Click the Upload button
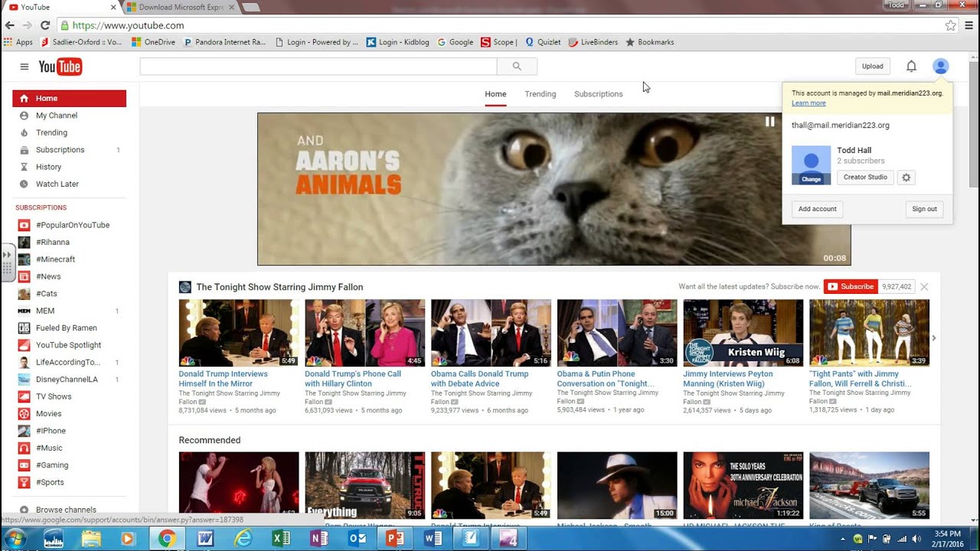The height and width of the screenshot is (551, 980). tap(873, 67)
